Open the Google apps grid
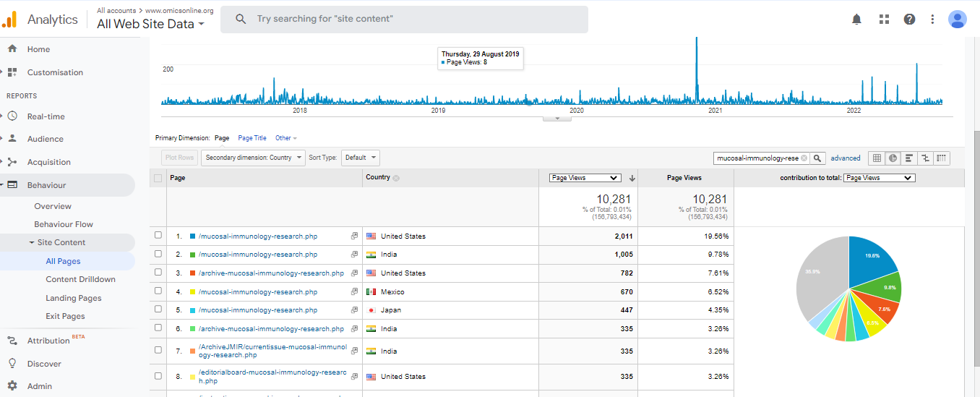 [884, 20]
